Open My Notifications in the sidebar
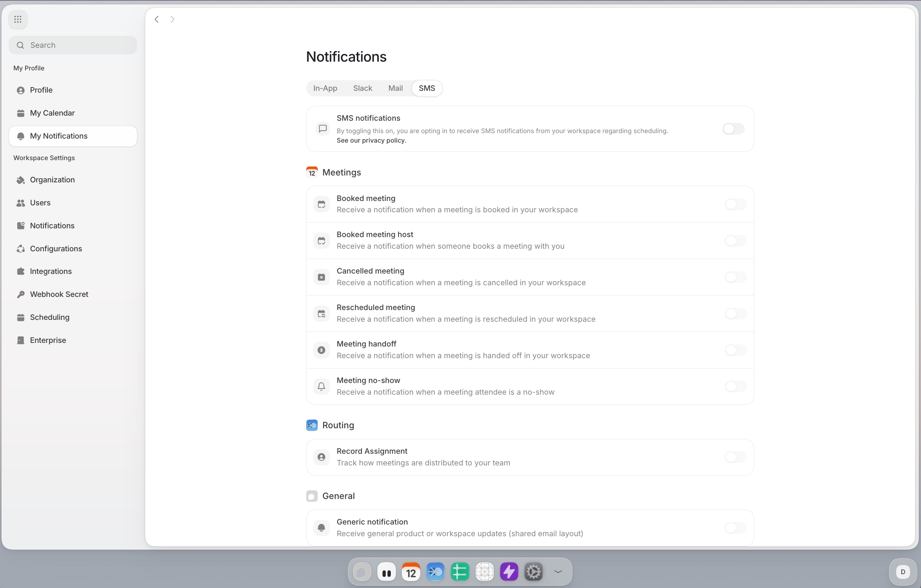 click(x=73, y=136)
